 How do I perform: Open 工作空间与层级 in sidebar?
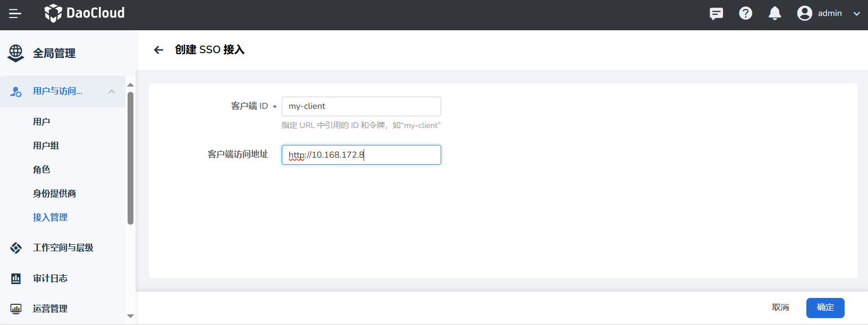[63, 247]
